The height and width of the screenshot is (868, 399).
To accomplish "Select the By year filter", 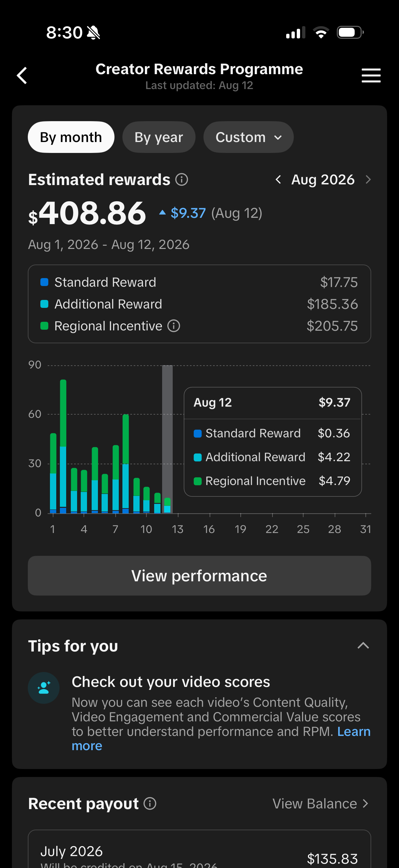I will pos(158,137).
